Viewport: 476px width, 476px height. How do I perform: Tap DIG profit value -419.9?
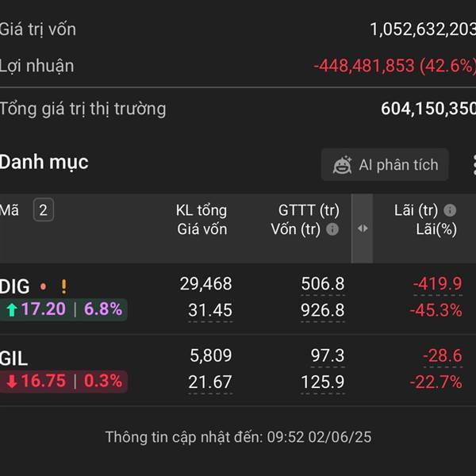point(437,284)
